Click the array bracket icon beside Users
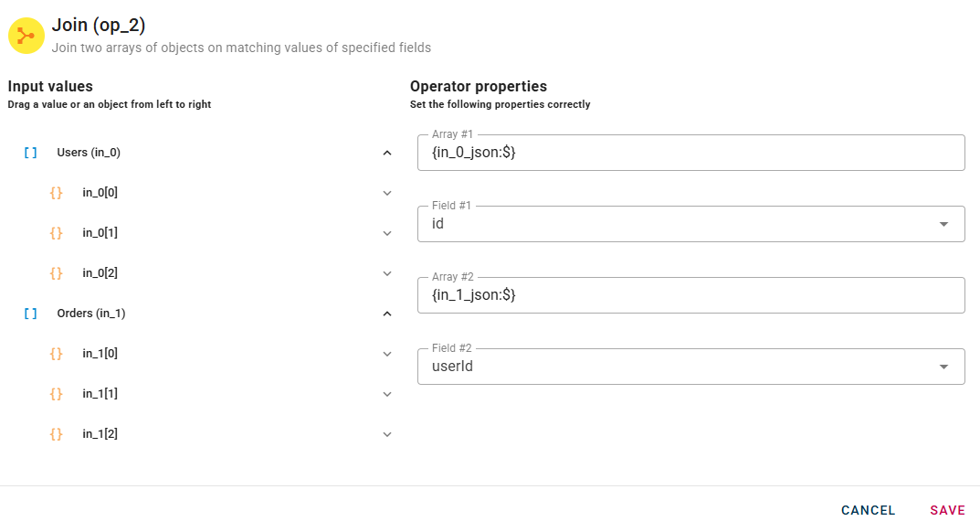The image size is (980, 532). (x=31, y=153)
